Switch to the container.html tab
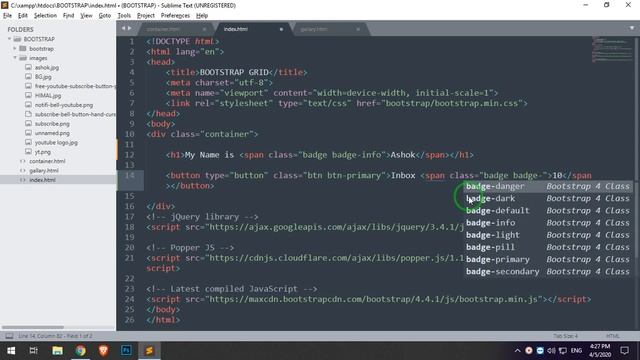The height and width of the screenshot is (360, 640). click(x=162, y=29)
